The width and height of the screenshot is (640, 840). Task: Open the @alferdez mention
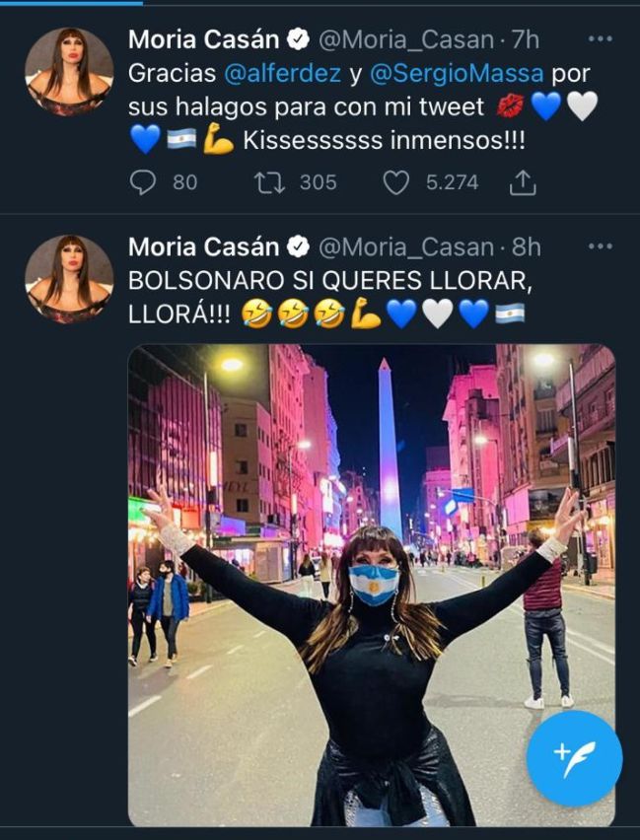coord(282,73)
